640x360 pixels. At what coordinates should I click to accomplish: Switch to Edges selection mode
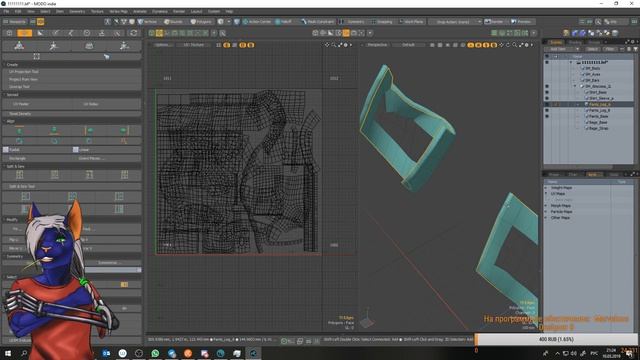(x=174, y=22)
